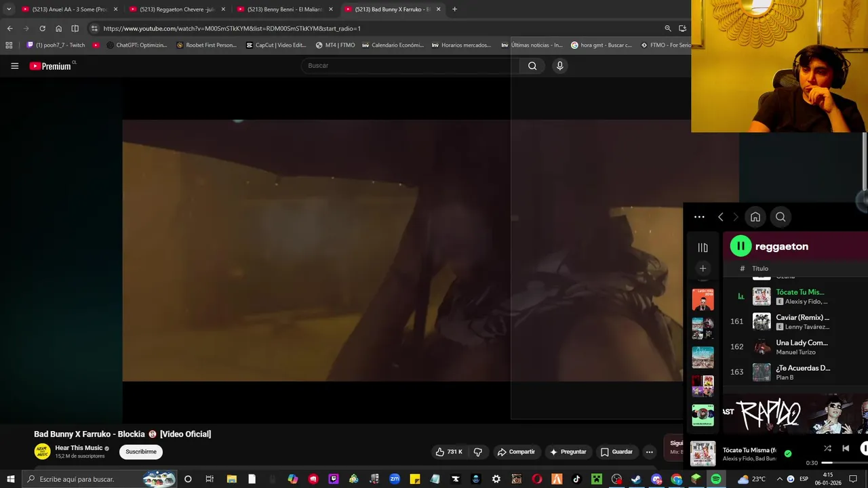
Task: Start voice search with the microphone icon
Action: (559, 66)
